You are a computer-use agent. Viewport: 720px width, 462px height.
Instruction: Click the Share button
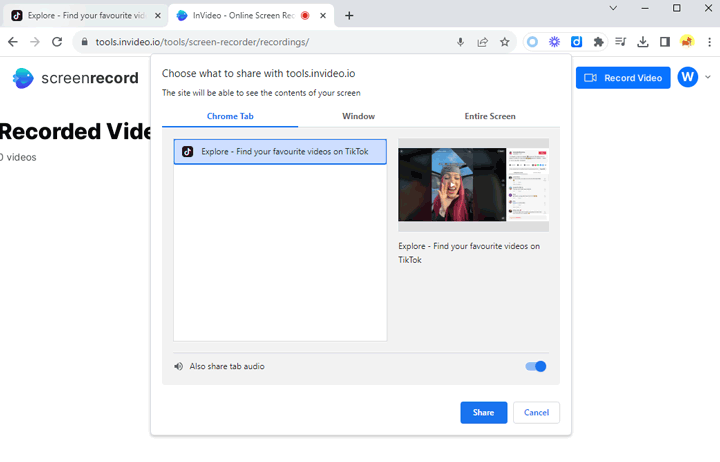[483, 413]
